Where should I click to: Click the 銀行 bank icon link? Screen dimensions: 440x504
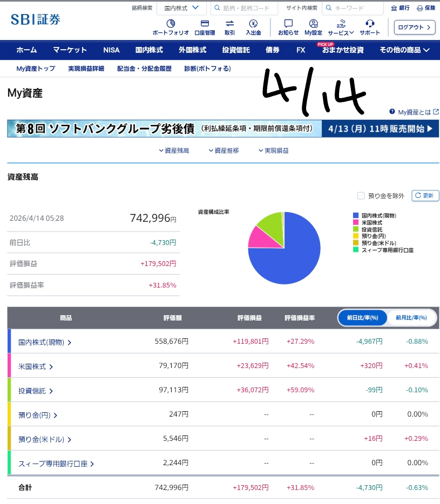[x=400, y=8]
